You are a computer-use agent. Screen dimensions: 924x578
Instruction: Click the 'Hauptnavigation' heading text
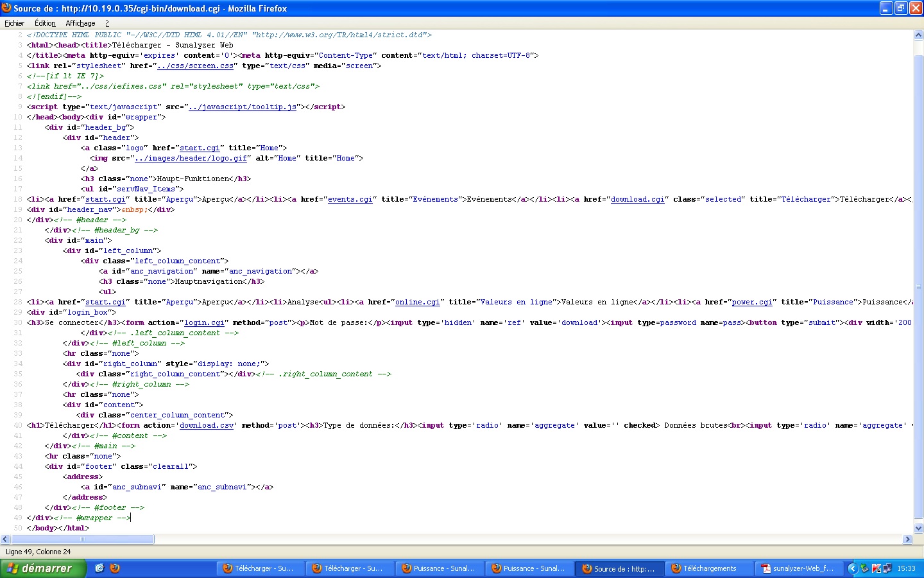tap(209, 281)
